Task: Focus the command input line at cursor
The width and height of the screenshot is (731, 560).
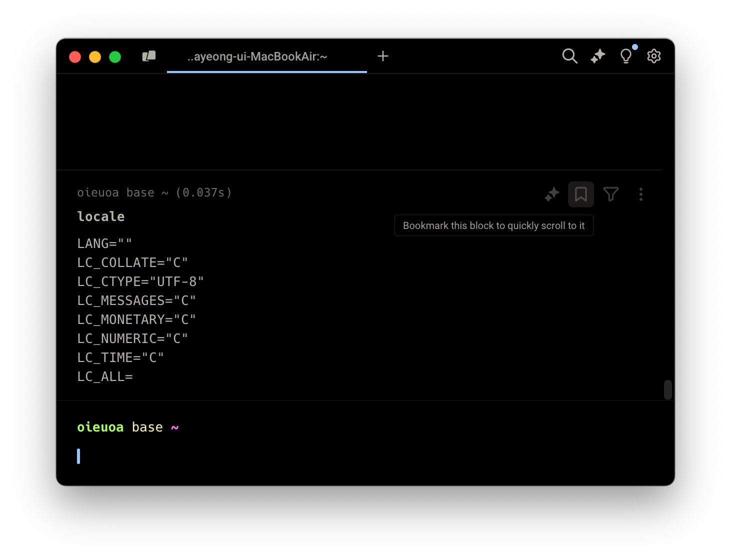Action: (x=300, y=456)
